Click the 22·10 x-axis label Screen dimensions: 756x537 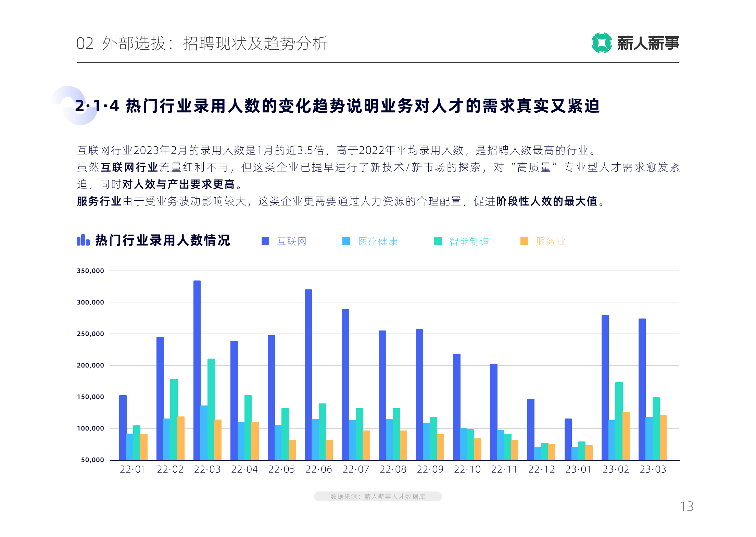click(467, 469)
